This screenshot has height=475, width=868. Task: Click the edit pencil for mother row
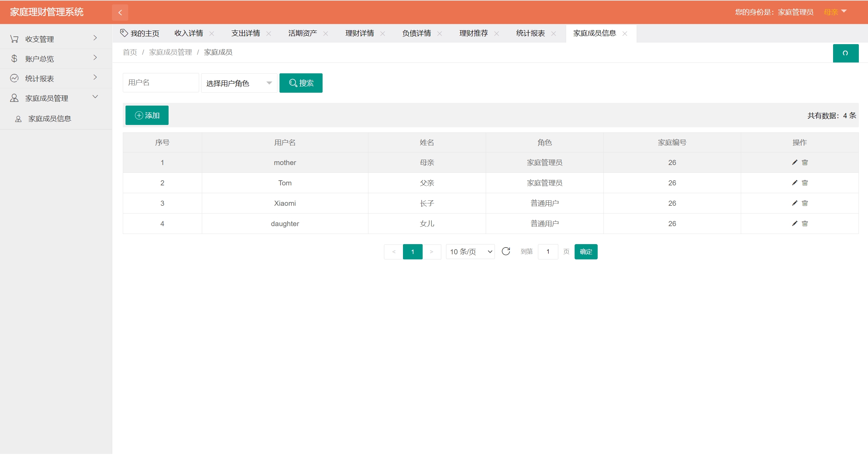[x=794, y=162]
